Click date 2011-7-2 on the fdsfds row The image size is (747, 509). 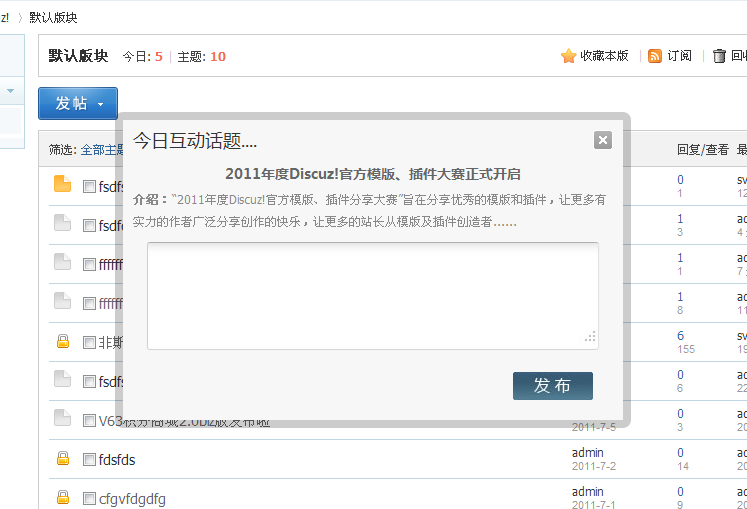(594, 466)
